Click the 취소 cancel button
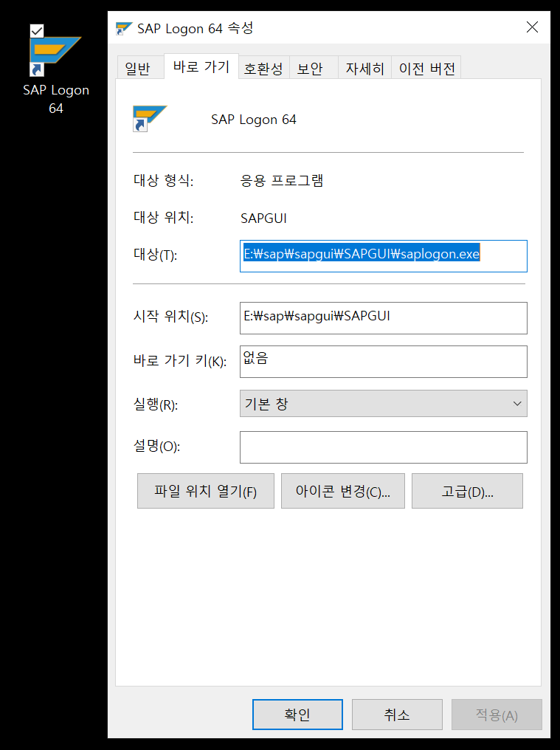The image size is (560, 750). point(397,715)
